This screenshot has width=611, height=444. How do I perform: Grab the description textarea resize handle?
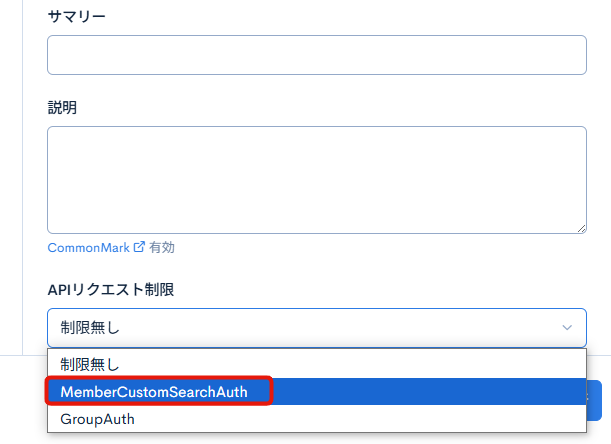pos(581,229)
